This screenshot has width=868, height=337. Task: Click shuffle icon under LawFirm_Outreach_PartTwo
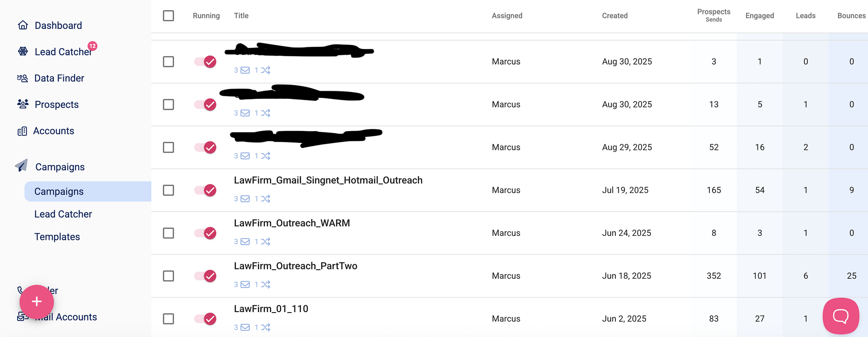coord(265,285)
